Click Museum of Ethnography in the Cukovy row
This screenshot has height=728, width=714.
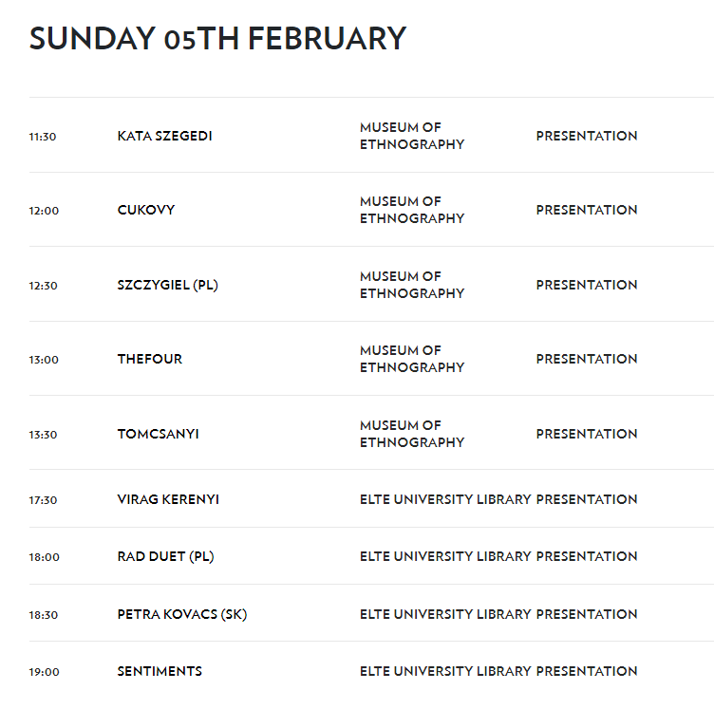(412, 210)
